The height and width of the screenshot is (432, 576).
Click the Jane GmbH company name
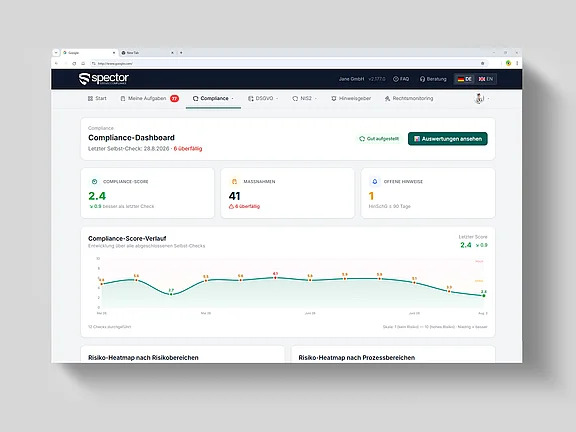(x=352, y=79)
